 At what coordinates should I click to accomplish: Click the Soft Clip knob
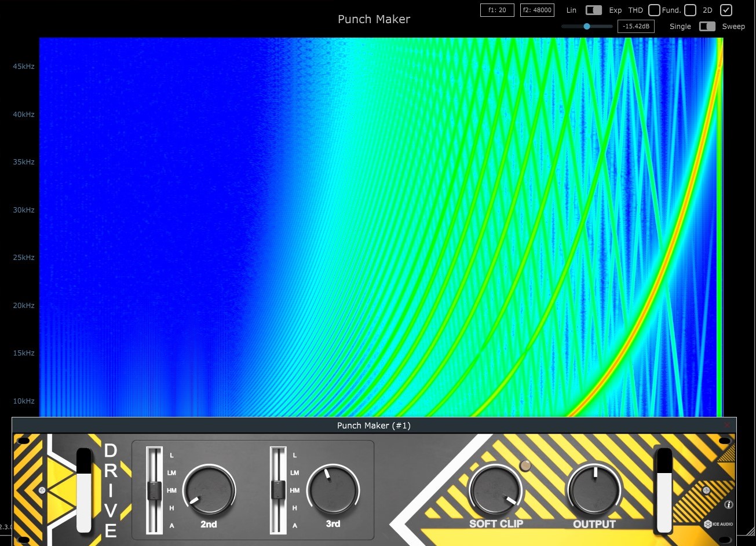click(x=495, y=490)
